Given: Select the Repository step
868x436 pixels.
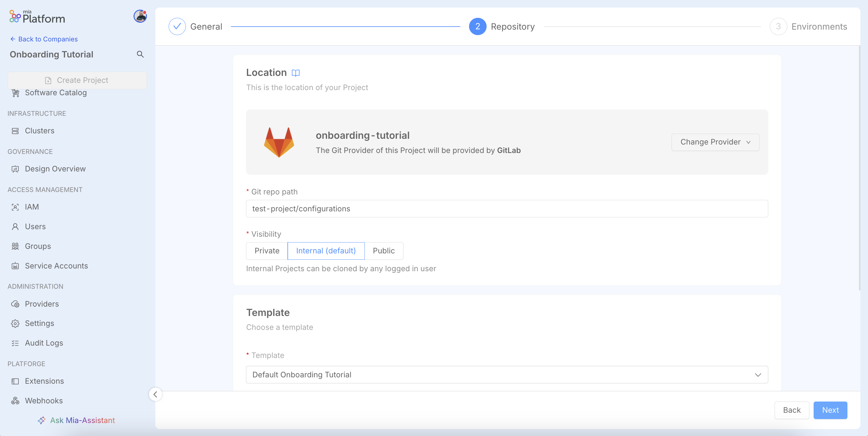Looking at the screenshot, I should (502, 27).
